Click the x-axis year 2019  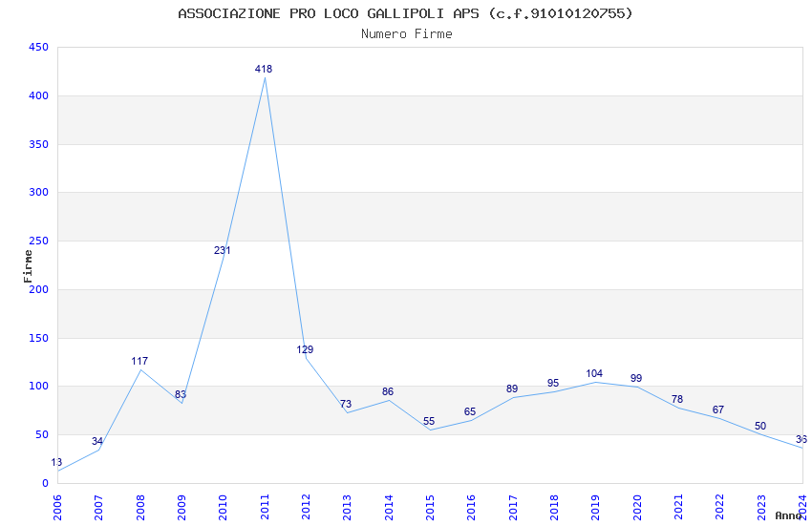595,508
